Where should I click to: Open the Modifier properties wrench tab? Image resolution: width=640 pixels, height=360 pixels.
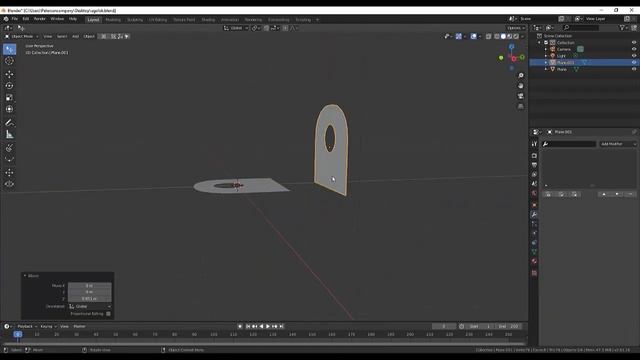point(534,214)
